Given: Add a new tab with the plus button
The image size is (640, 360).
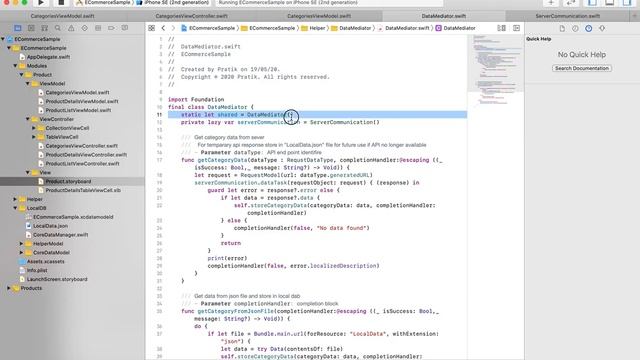Looking at the screenshot, I should click(x=635, y=16).
